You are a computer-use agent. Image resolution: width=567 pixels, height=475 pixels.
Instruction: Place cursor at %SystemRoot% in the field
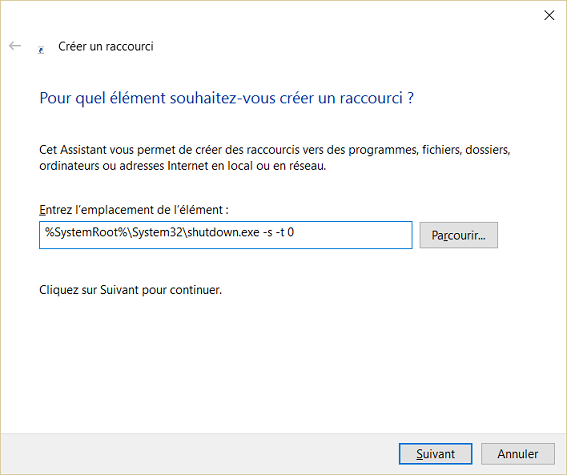(84, 232)
